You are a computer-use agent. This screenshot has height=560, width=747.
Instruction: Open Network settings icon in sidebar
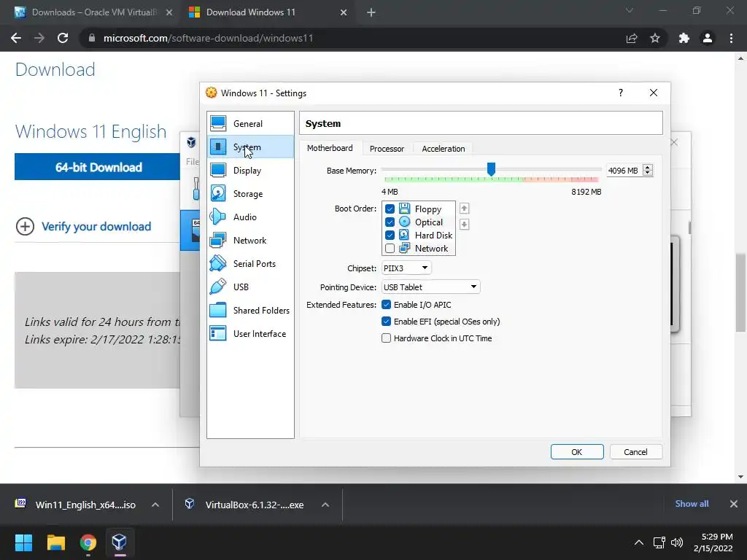pos(218,240)
